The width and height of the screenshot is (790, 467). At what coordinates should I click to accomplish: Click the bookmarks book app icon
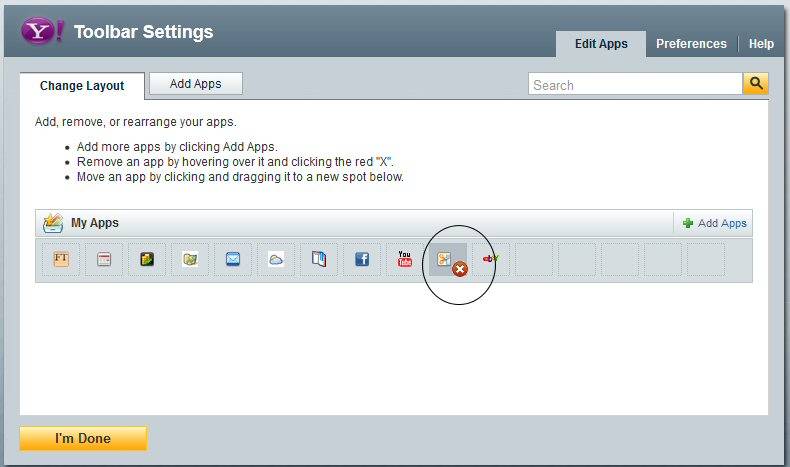coord(319,260)
